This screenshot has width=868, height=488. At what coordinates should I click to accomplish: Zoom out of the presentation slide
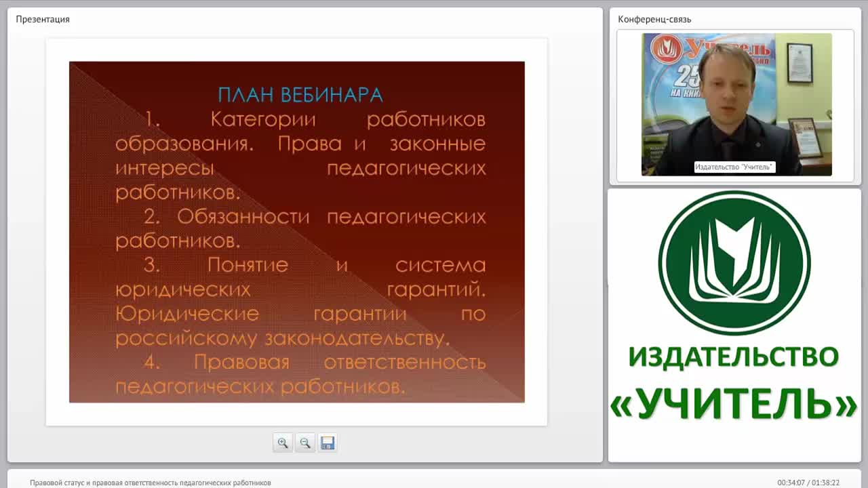[305, 443]
